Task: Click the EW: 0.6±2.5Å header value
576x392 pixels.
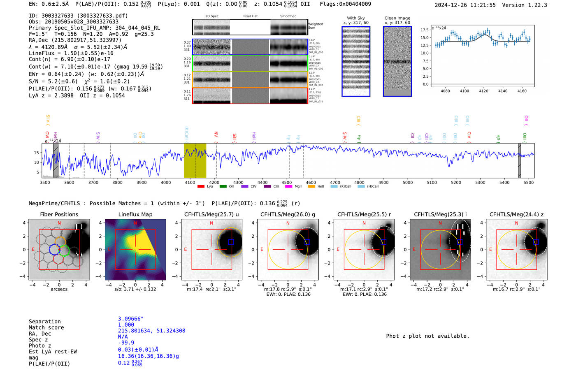Action: click(49, 4)
